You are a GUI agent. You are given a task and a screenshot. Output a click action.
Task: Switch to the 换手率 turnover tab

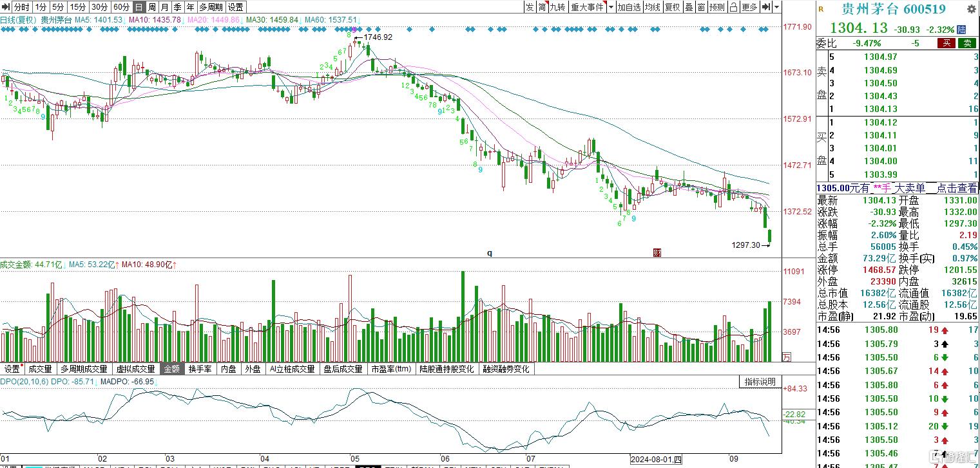pos(200,370)
